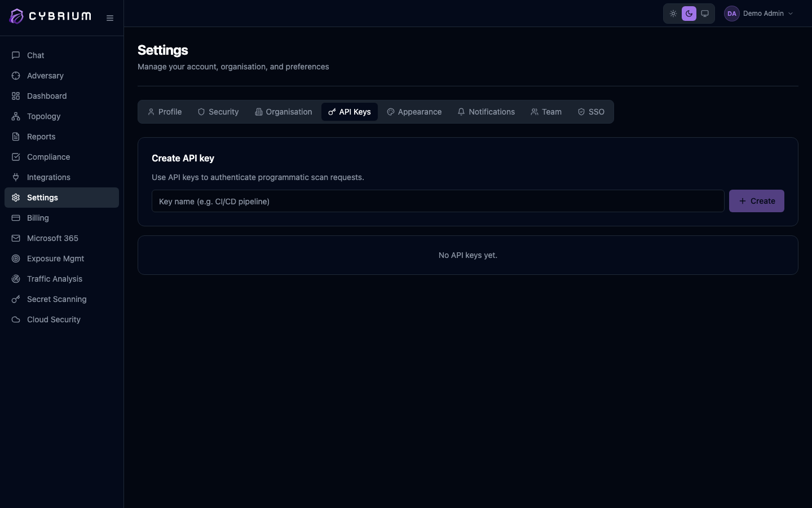Open the Notifications tab

(x=486, y=112)
